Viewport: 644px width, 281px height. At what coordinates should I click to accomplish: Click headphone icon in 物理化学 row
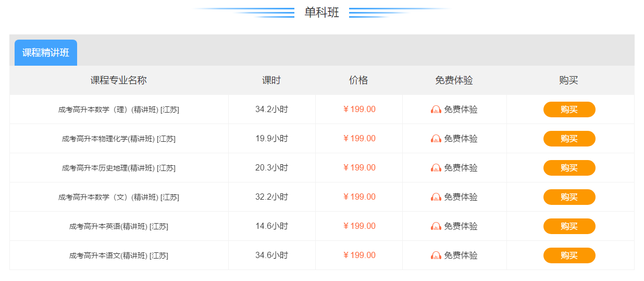point(436,139)
